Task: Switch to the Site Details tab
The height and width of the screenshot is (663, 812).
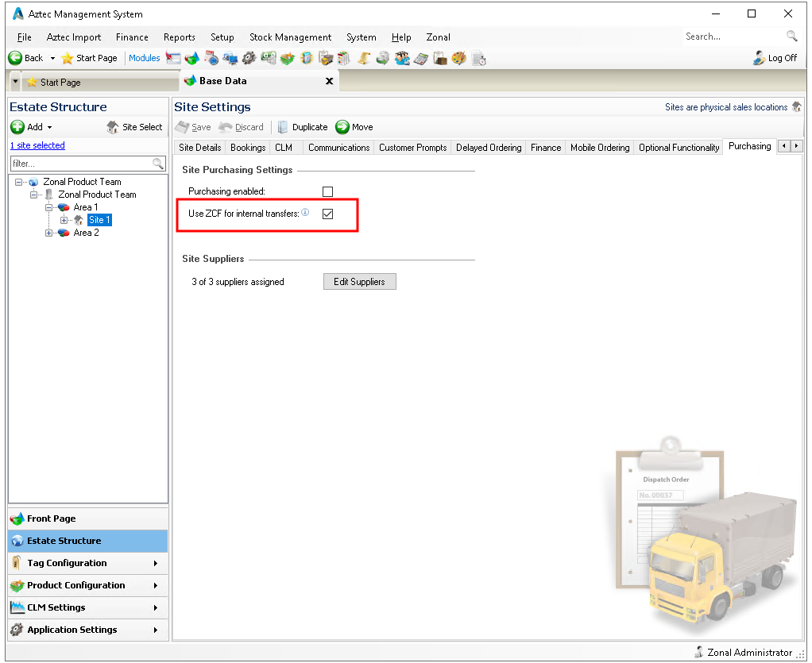Action: point(200,148)
